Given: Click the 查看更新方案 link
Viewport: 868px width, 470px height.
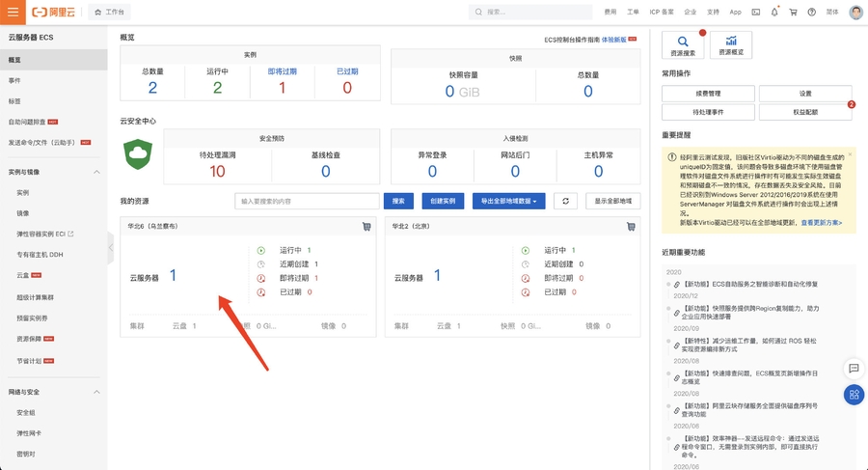Looking at the screenshot, I should (x=822, y=223).
